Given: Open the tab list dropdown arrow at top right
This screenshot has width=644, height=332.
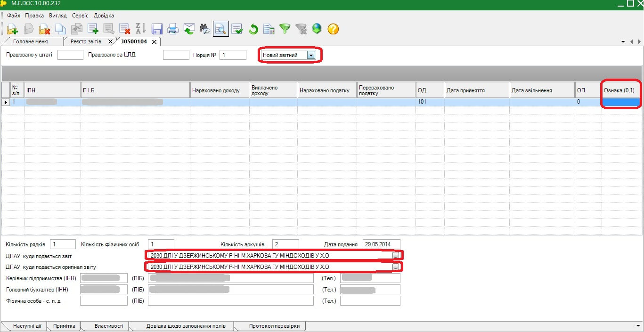Looking at the screenshot, I should tap(623, 42).
